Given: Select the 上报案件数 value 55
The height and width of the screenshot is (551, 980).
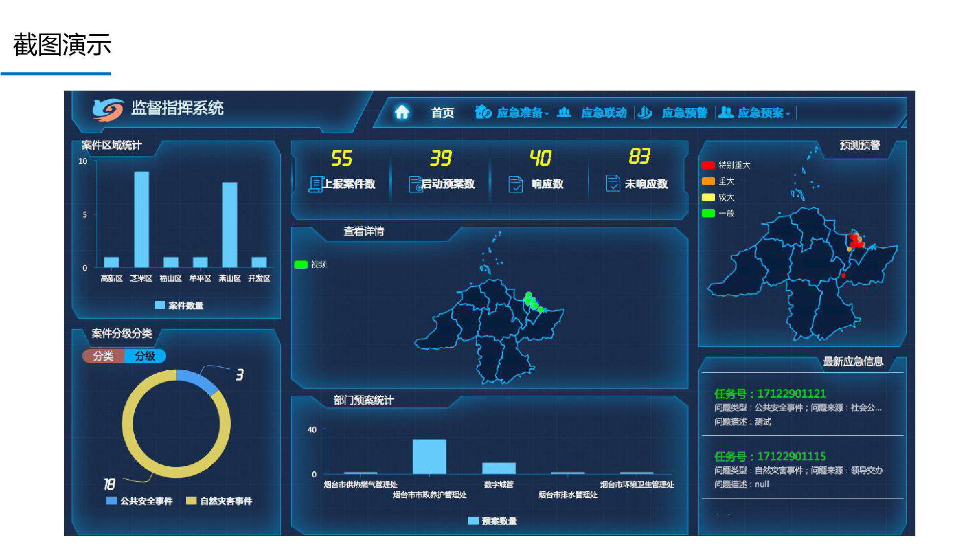Looking at the screenshot, I should pos(342,158).
